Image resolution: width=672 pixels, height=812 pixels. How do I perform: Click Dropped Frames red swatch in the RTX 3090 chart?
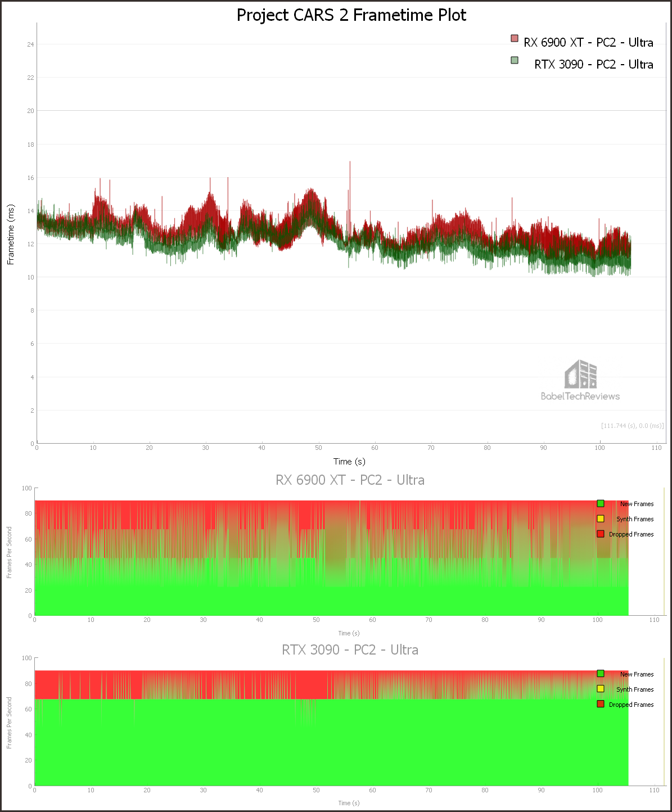pyautogui.click(x=601, y=704)
